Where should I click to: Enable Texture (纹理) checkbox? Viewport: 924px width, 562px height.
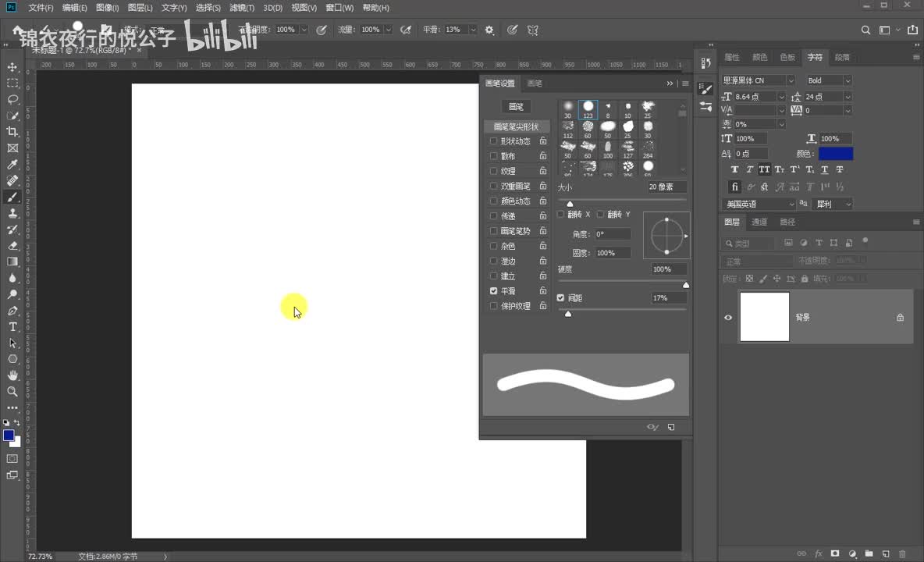tap(494, 171)
